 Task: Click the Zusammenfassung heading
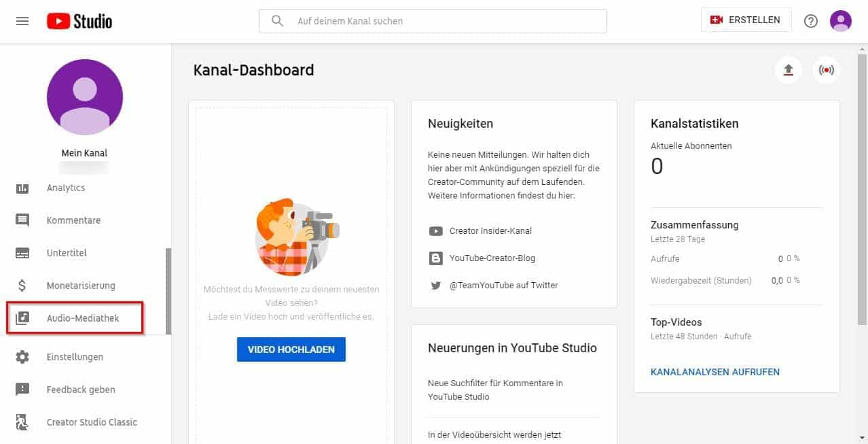[695, 225]
